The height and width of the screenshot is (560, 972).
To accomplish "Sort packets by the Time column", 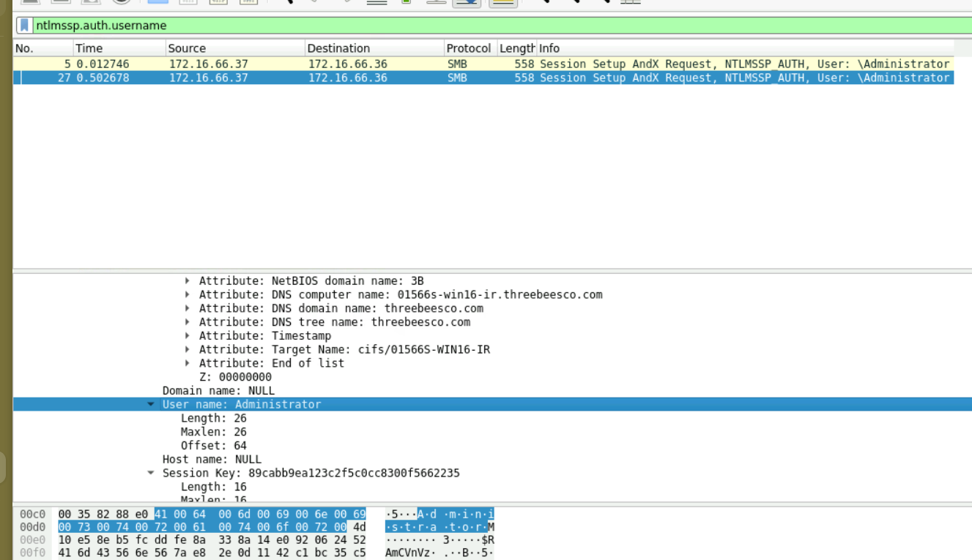I will coord(117,48).
